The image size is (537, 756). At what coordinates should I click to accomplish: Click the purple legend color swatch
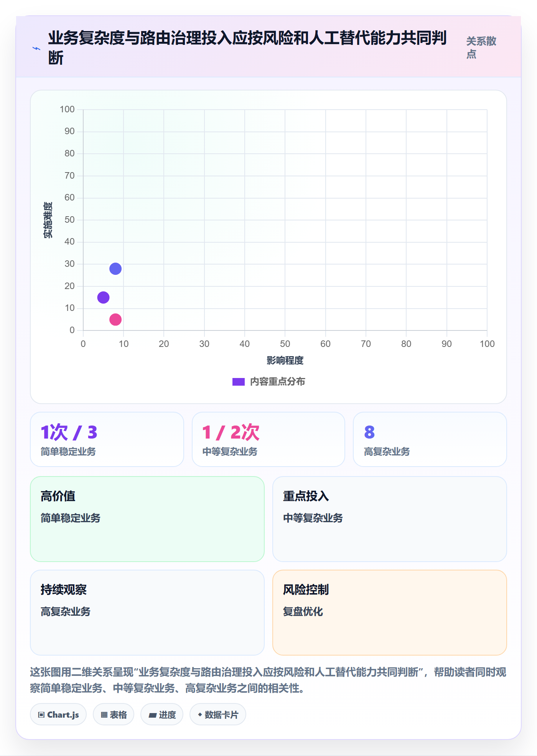(x=239, y=382)
